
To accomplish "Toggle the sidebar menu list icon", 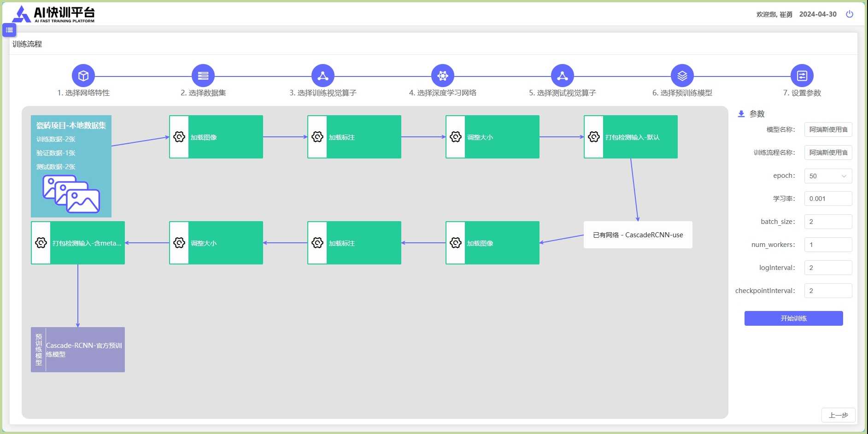I will (x=9, y=30).
